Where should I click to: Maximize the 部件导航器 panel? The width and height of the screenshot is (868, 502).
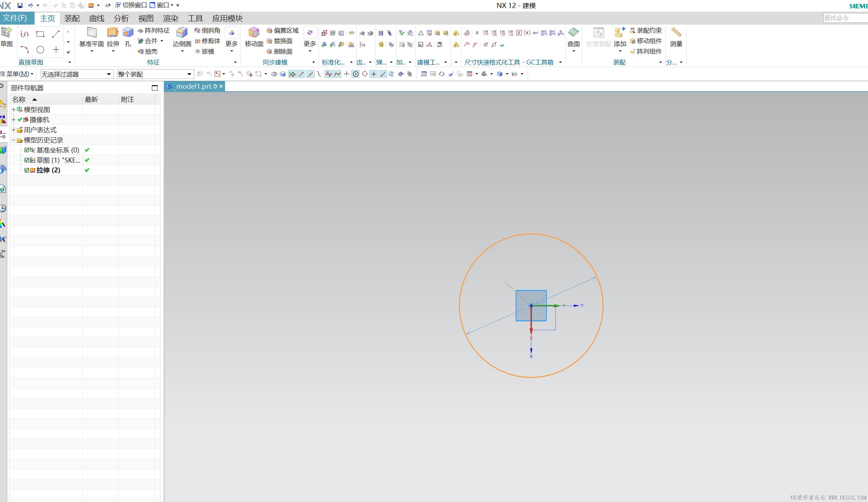(x=155, y=88)
